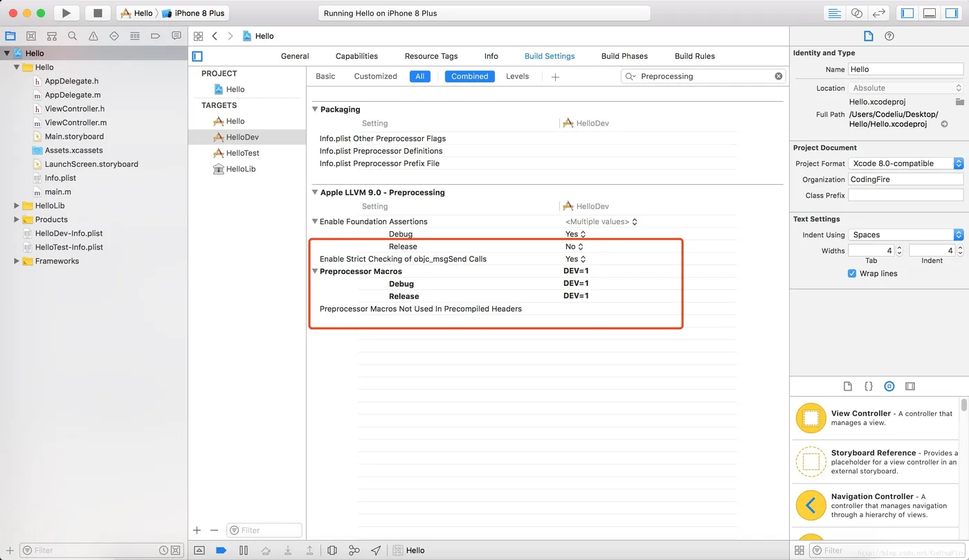
Task: Open the Debug navigator
Action: click(x=135, y=36)
